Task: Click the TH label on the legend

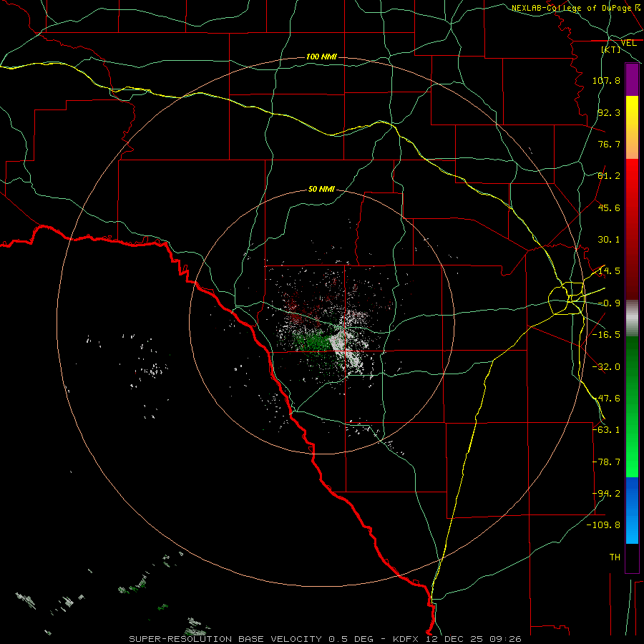Action: coord(615,557)
